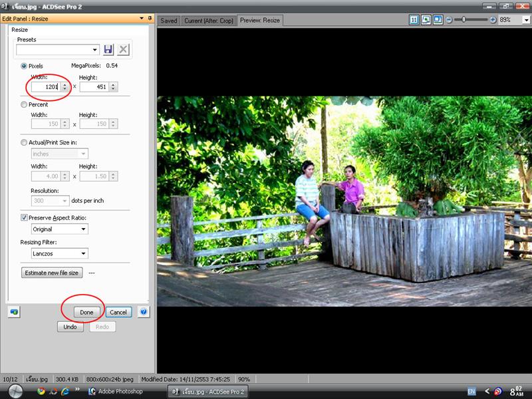Screen dimensions: 532x399
Task: Open the Presets dropdown list
Action: coord(95,49)
